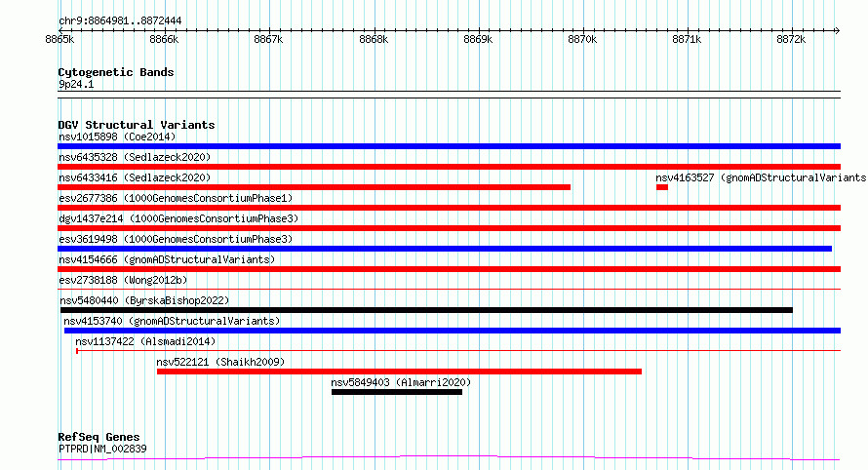868x470 pixels.
Task: Open nsv4153740 (gnomADStructuralVariants) label
Action: pos(172,321)
